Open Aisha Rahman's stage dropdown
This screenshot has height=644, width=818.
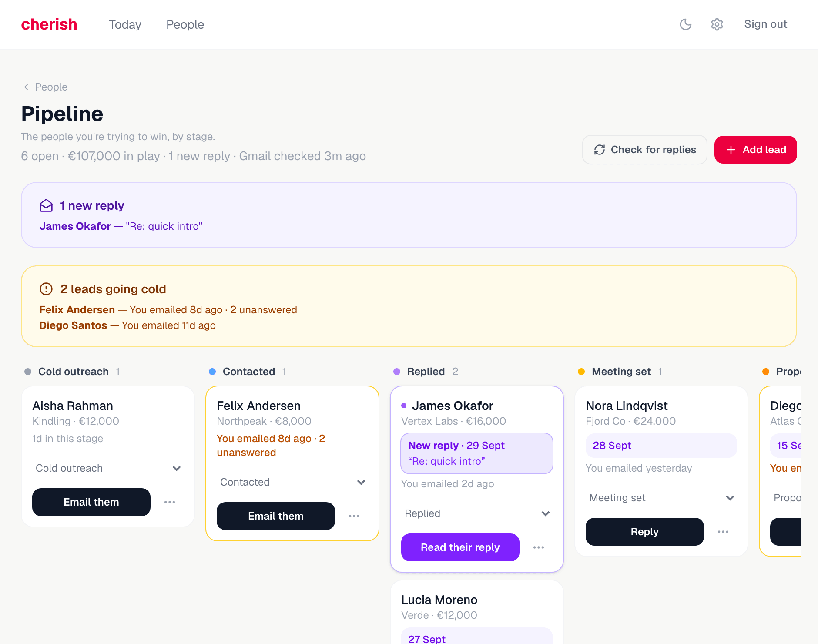[x=108, y=468]
